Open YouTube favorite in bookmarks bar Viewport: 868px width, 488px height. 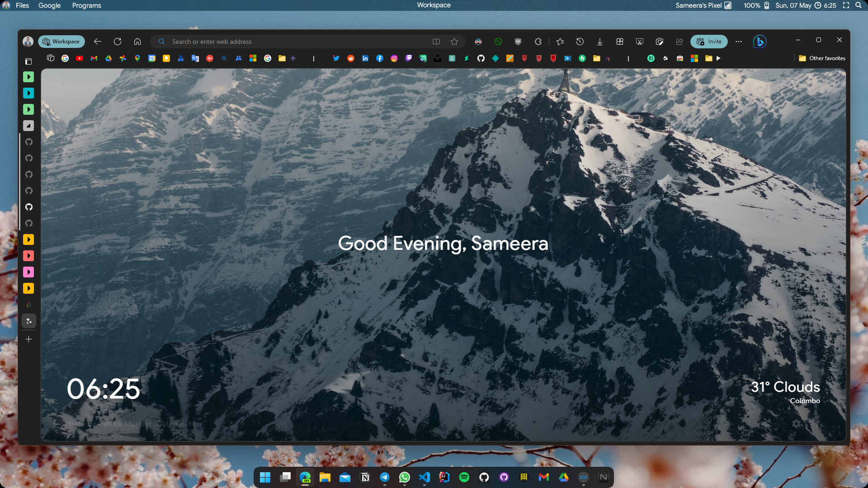80,58
